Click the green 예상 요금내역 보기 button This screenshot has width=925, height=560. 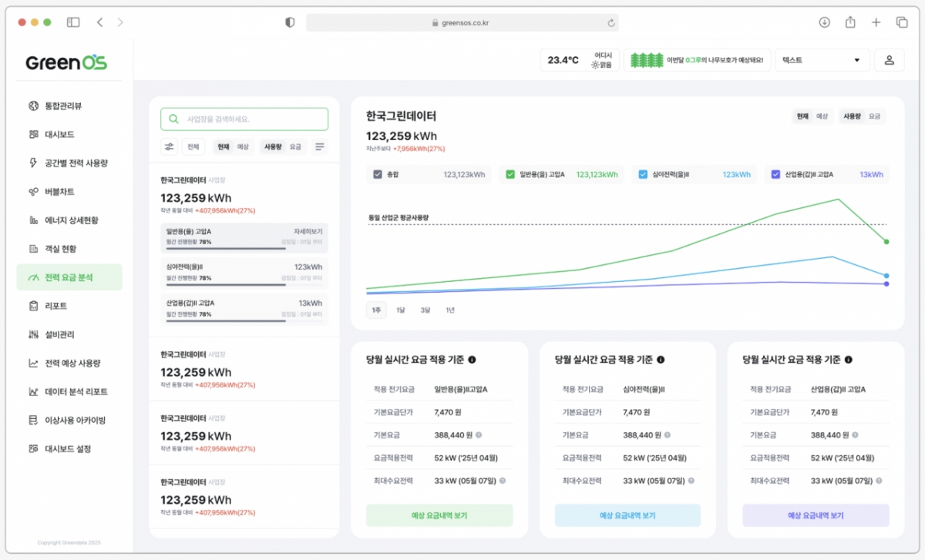click(440, 515)
